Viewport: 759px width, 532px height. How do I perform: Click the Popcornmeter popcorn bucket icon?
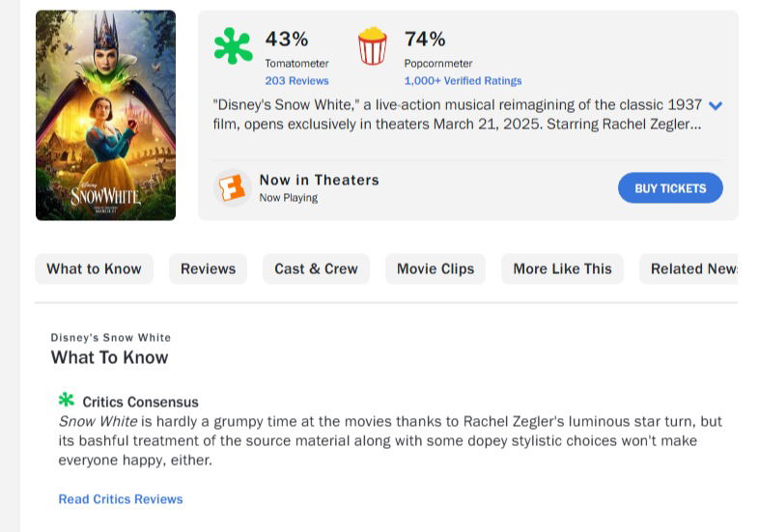(372, 46)
